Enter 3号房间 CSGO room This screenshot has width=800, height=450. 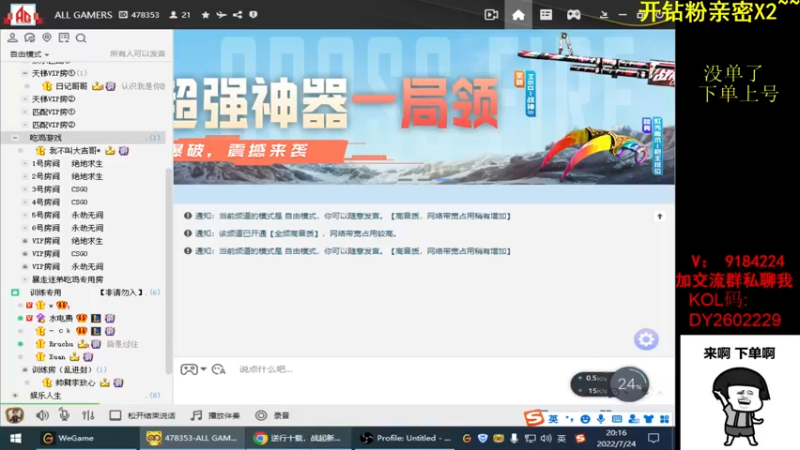coord(59,189)
